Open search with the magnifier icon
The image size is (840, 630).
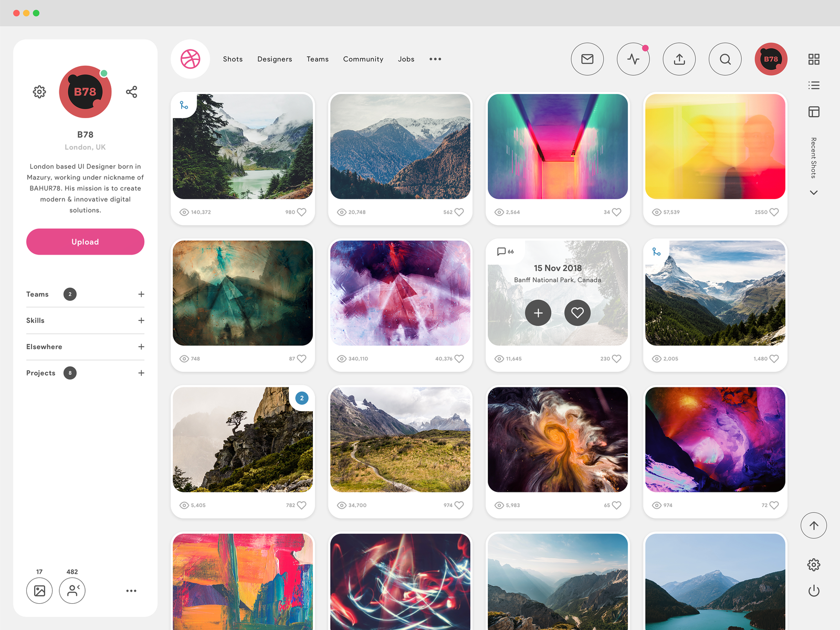pyautogui.click(x=725, y=59)
